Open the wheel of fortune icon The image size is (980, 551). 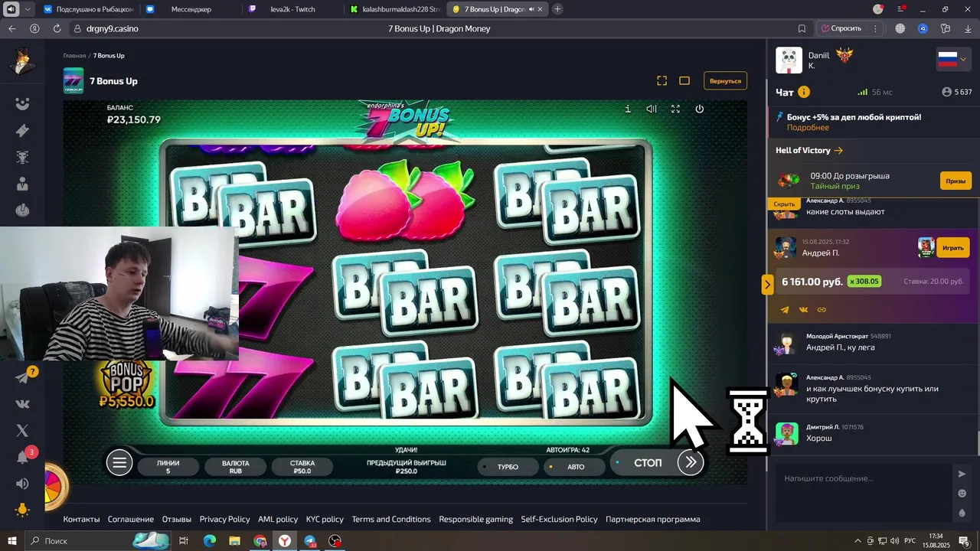[55, 485]
